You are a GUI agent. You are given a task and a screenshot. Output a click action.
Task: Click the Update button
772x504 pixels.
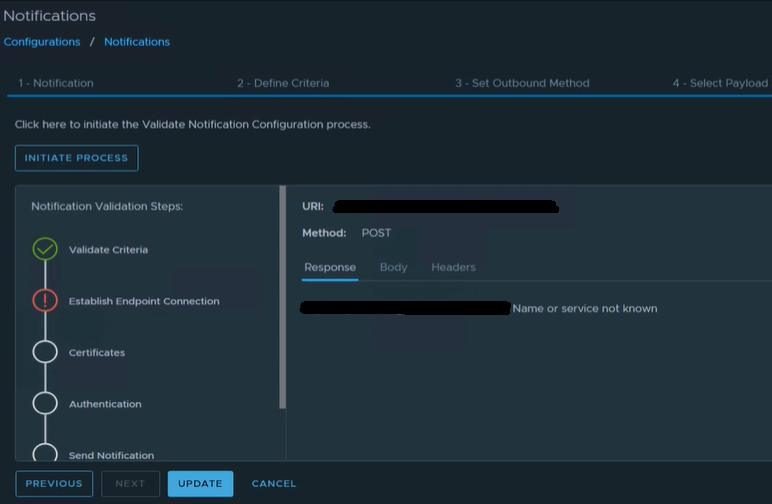(x=200, y=484)
